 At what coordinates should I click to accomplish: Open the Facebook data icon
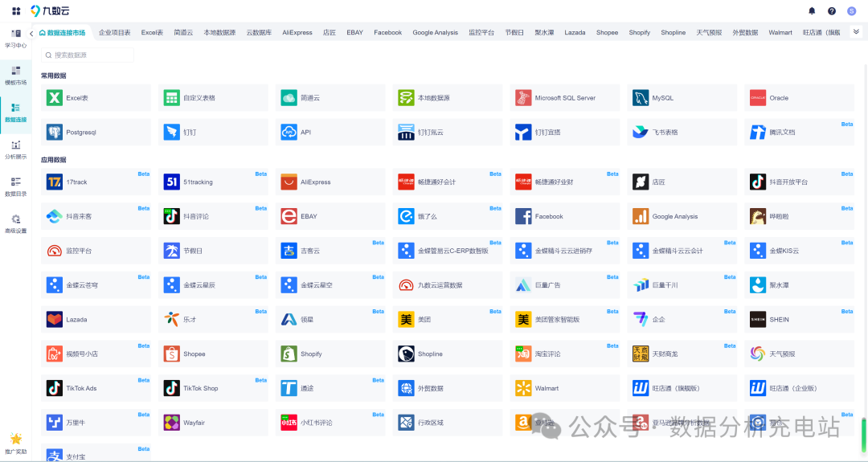pos(523,216)
